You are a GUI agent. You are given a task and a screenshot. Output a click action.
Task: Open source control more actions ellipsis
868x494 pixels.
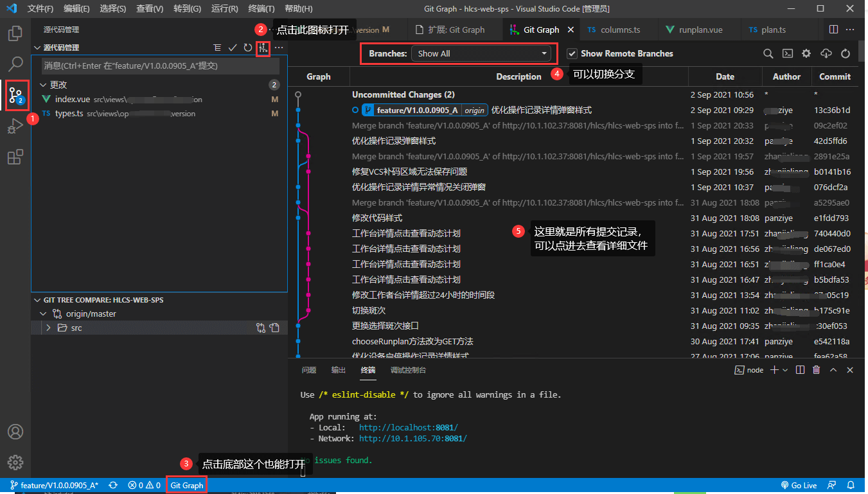coord(279,48)
